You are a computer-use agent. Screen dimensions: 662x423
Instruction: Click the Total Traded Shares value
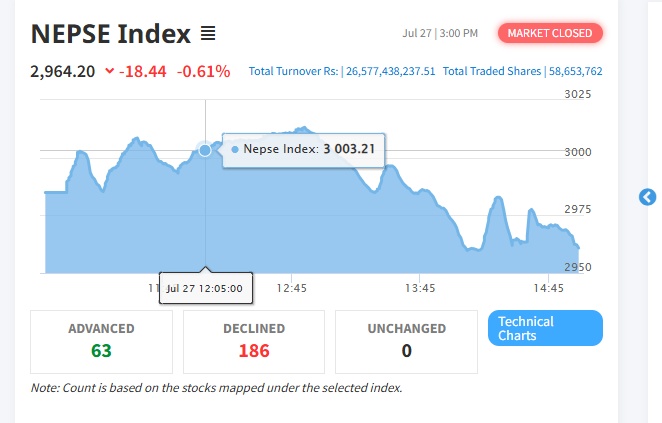tap(575, 71)
